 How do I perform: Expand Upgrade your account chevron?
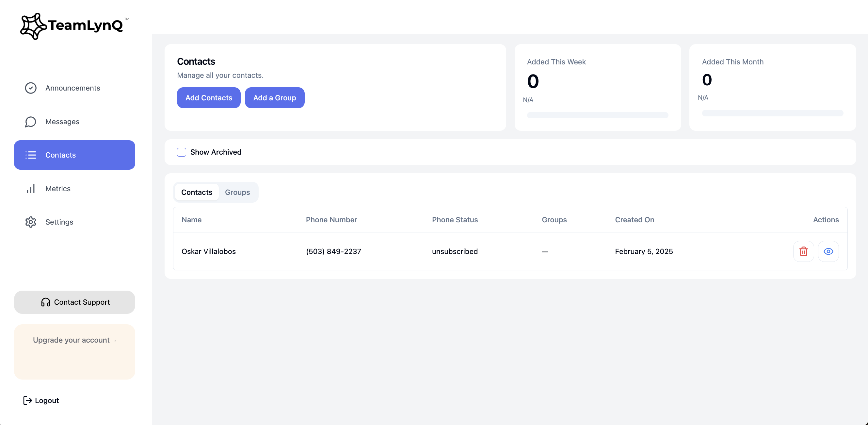coord(115,341)
